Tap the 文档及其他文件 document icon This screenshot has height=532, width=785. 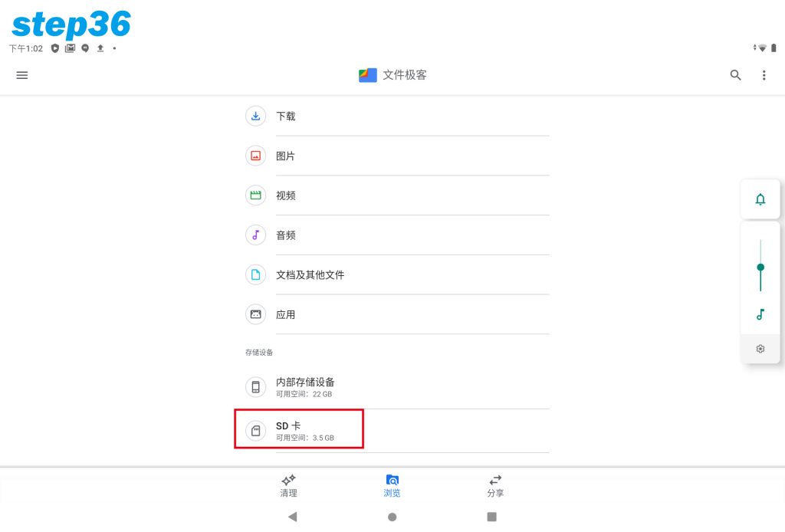[x=255, y=274]
